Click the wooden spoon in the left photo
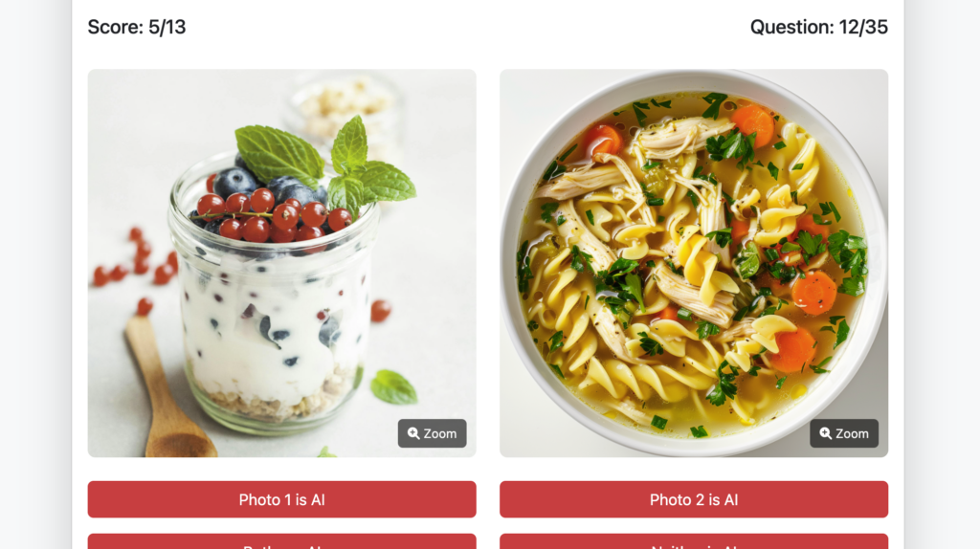Viewport: 980px width, 549px height. coord(166,387)
